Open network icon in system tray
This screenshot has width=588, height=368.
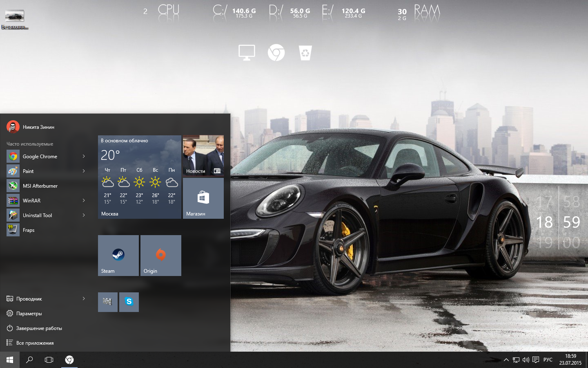click(516, 360)
